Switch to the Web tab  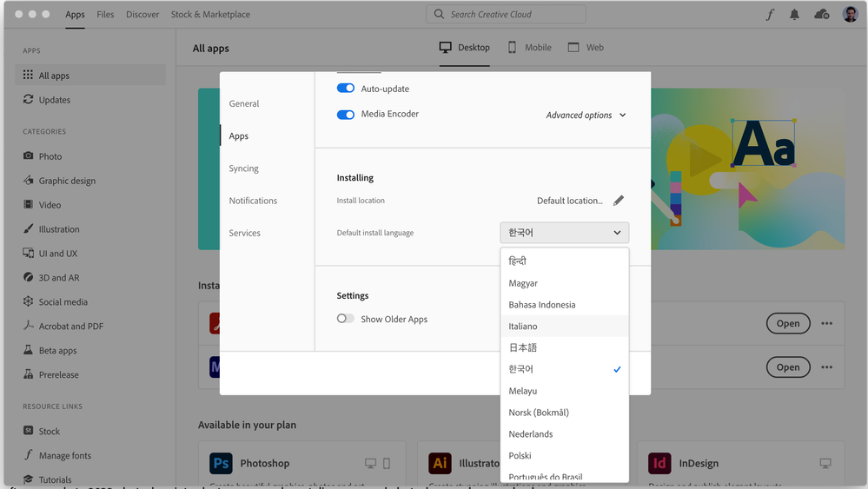coord(586,48)
